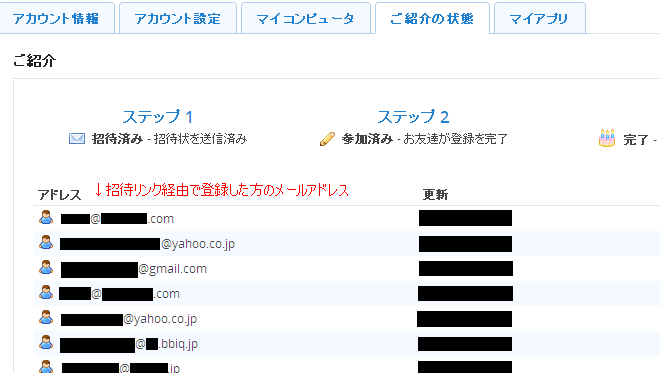The height and width of the screenshot is (373, 660).
Task: Open the ご紹介の状態 tab
Action: pos(432,19)
